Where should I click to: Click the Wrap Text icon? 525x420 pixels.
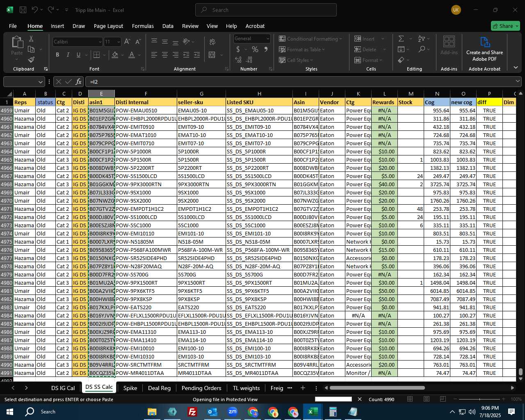point(212,42)
